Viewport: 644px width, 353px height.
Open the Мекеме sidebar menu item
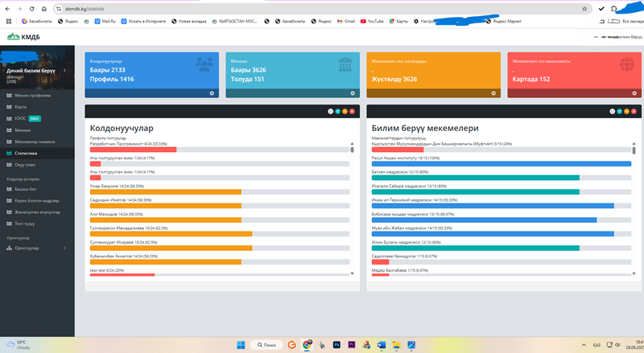pos(23,129)
